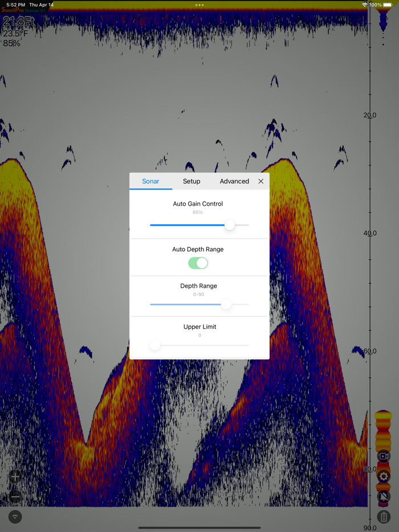Tap the iPad battery indicator
The height and width of the screenshot is (532, 399).
(388, 5)
